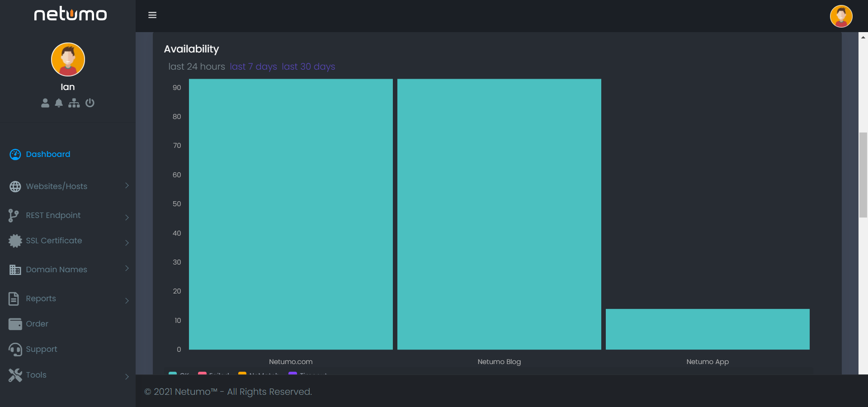Click the Netumo.com availability bar
Viewport: 868px width, 407px height.
(291, 214)
